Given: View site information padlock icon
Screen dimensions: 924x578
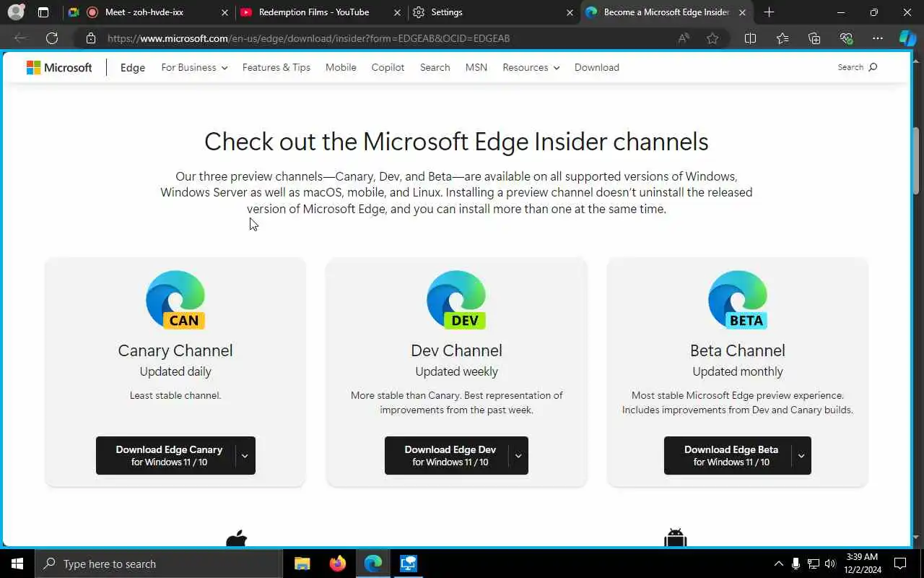Looking at the screenshot, I should 90,38.
